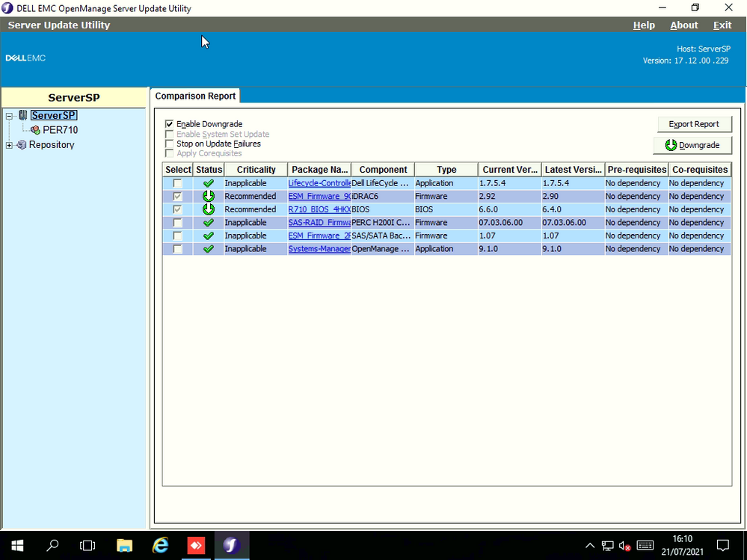Viewport: 747px width, 560px height.
Task: Click the Downgrade button
Action: tap(692, 145)
